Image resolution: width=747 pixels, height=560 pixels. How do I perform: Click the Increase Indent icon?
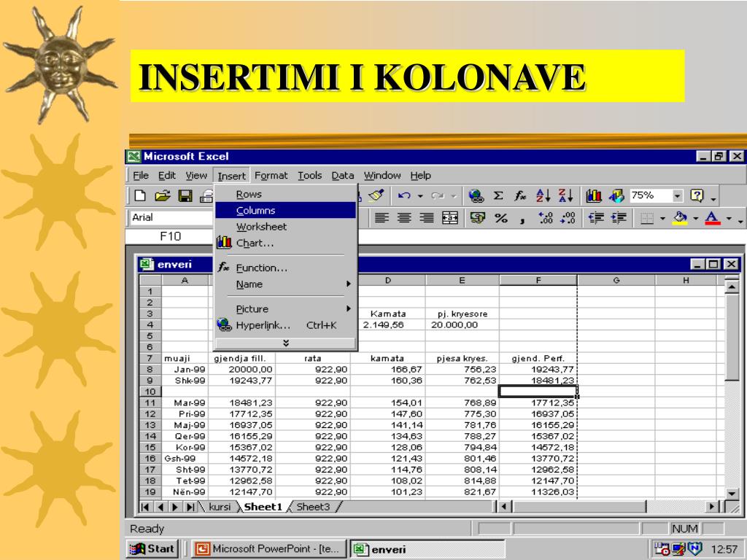pyautogui.click(x=619, y=218)
